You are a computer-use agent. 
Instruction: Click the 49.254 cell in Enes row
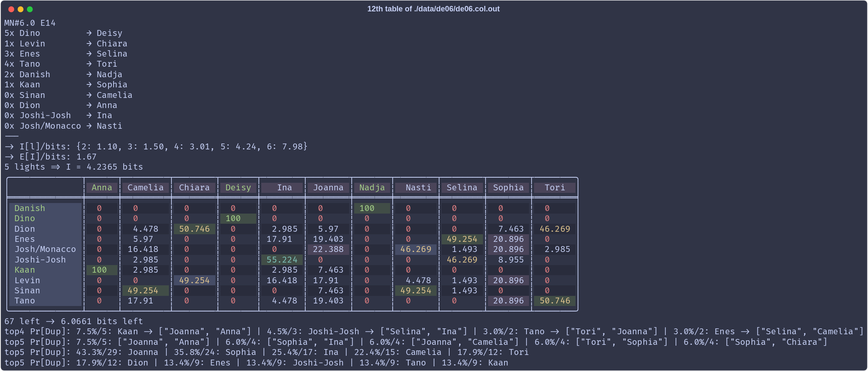click(x=462, y=239)
